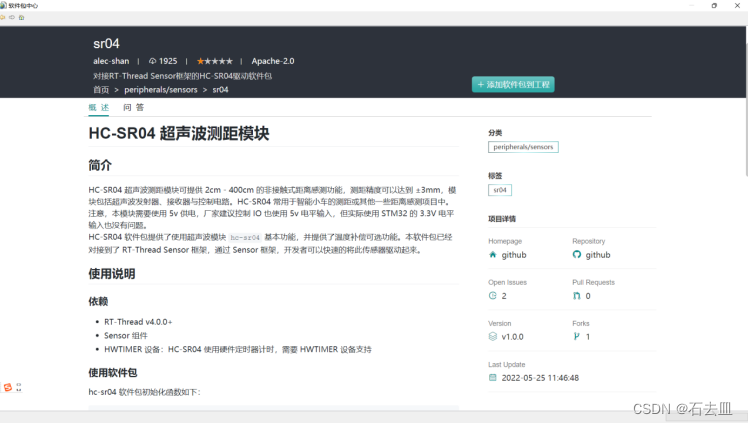Click the 使用软件包 subheading
This screenshot has width=748, height=426.
point(113,373)
